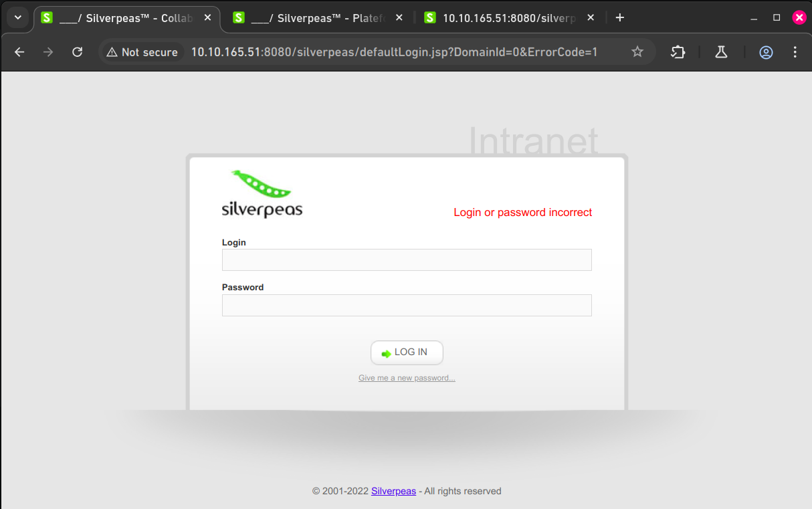812x509 pixels.
Task: Focus the address bar URL
Action: point(395,52)
